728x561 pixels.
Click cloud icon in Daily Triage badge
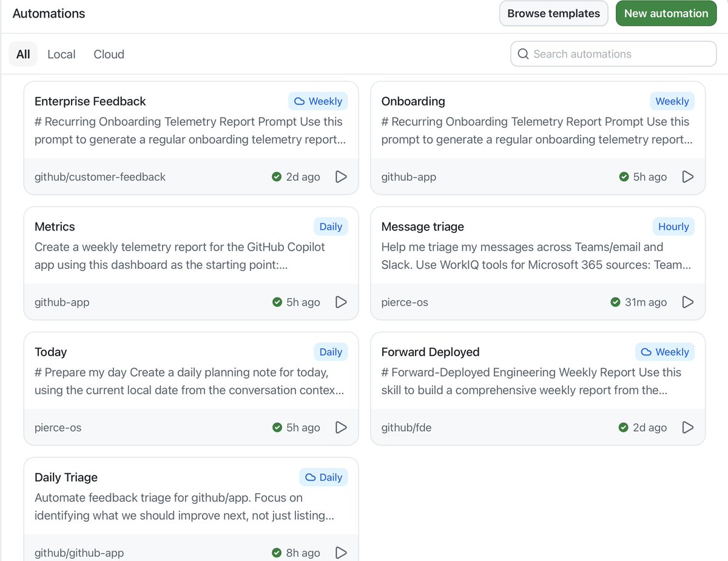point(310,477)
